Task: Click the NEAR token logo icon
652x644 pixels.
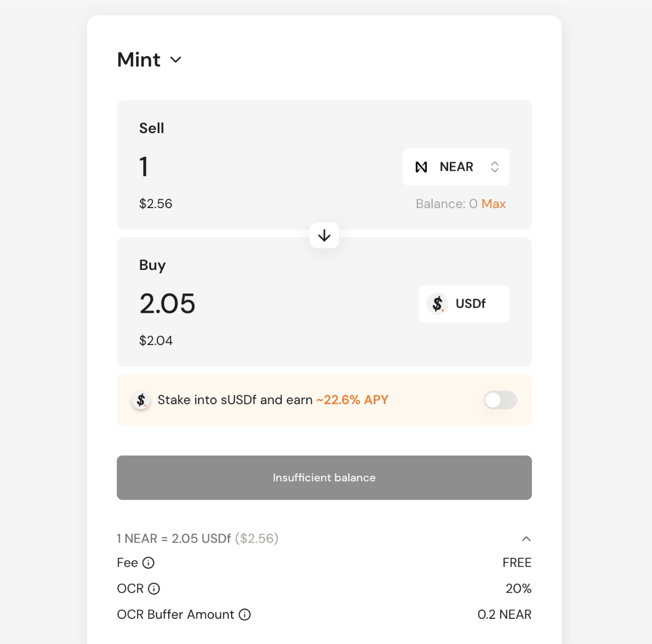Action: (421, 167)
